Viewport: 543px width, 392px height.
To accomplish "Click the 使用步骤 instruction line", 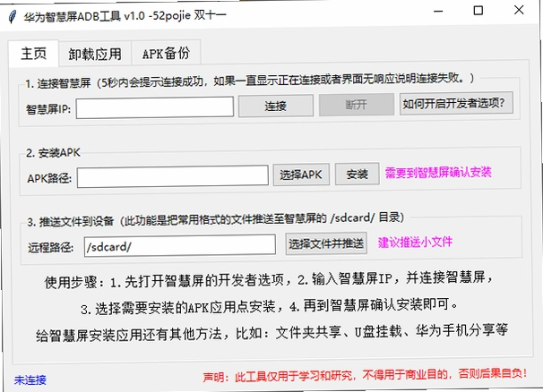I will coord(269,279).
